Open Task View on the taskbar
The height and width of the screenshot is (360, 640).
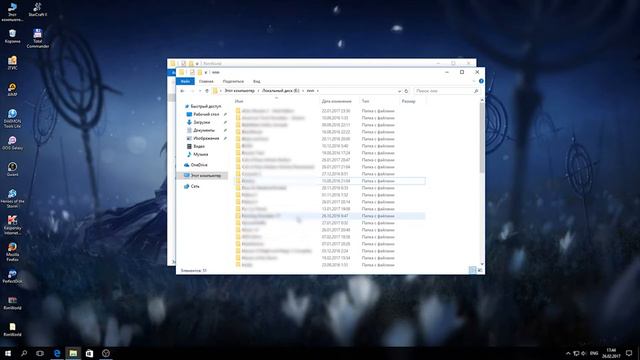click(40, 353)
